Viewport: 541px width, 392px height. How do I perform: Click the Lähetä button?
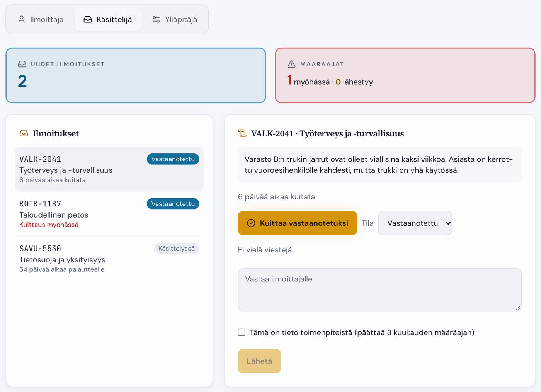pos(259,361)
